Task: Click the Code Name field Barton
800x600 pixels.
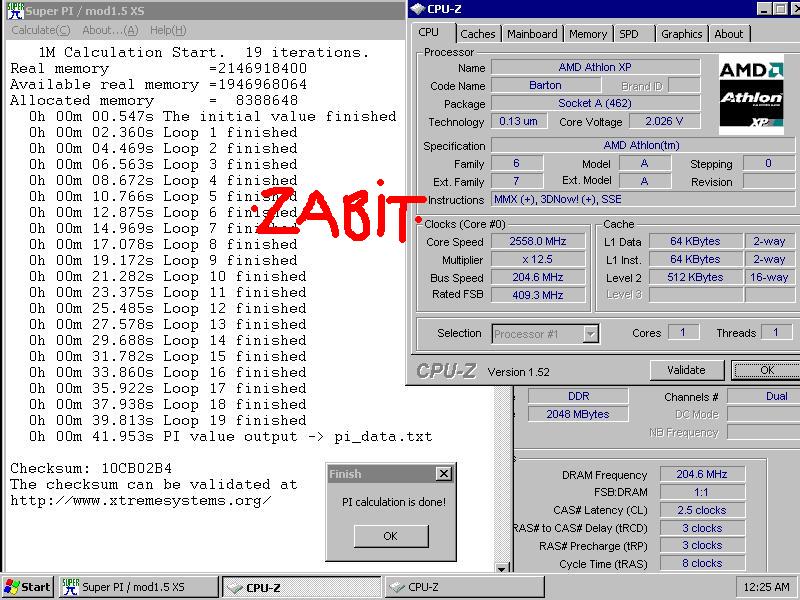Action: coord(545,85)
